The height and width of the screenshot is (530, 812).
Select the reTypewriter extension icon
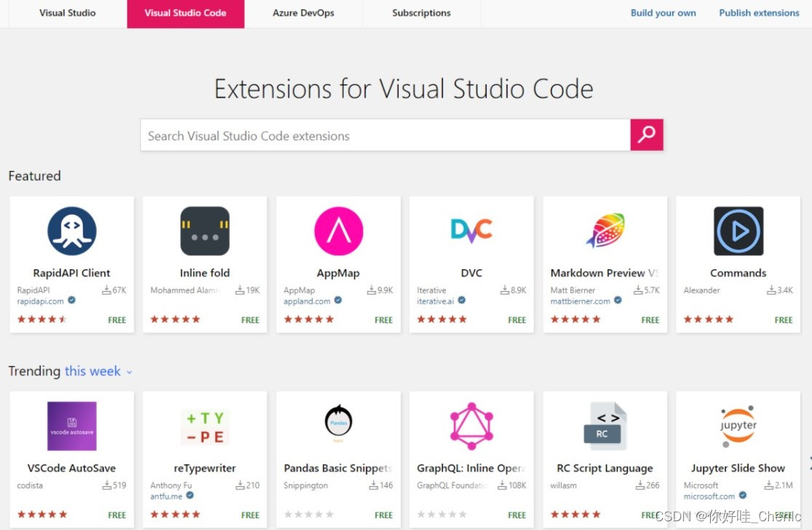point(204,425)
